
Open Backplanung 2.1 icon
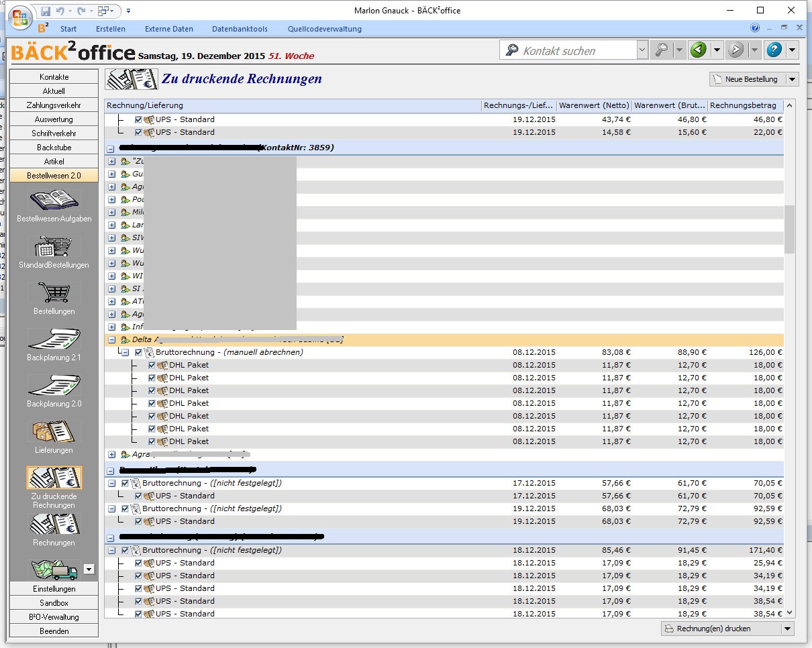[x=54, y=339]
